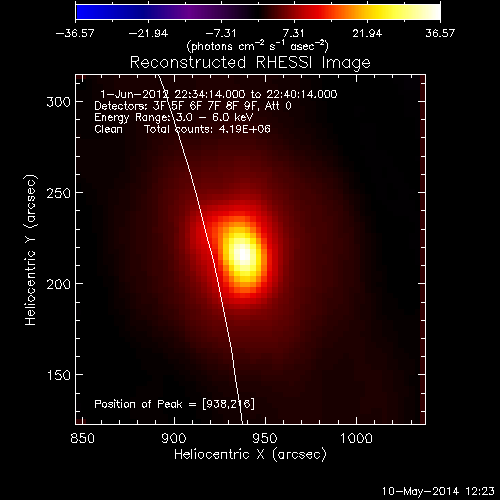Click the Detectors list annotation
This screenshot has height=500, width=500.
(193, 106)
